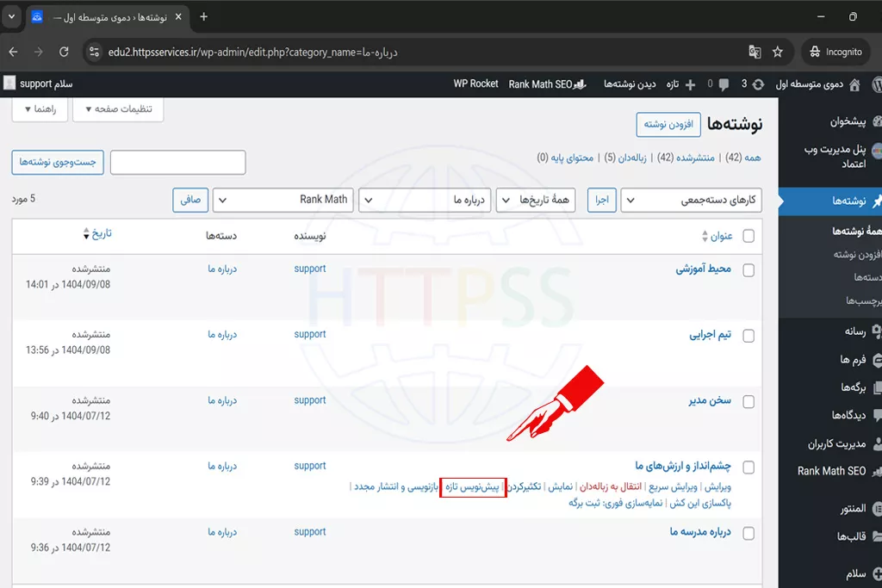Sort posts by تاریخ column arrows
Viewport: 882px width, 588px height.
(86, 234)
